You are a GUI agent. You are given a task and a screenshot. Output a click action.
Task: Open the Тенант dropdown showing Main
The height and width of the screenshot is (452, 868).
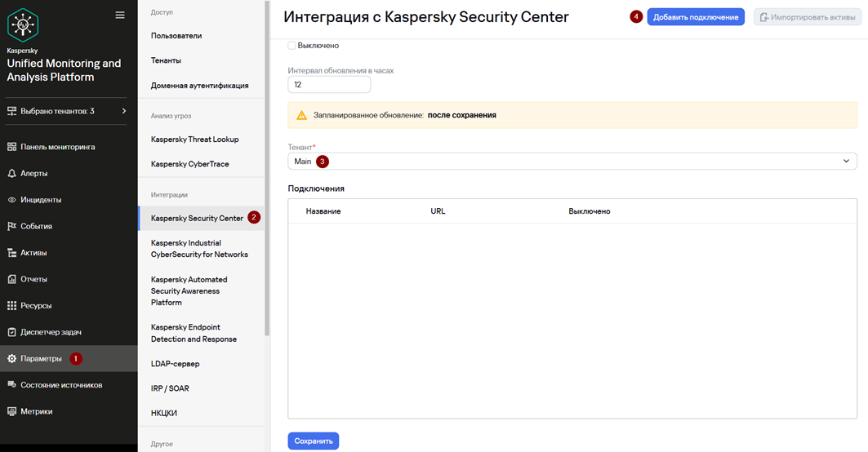coord(572,161)
